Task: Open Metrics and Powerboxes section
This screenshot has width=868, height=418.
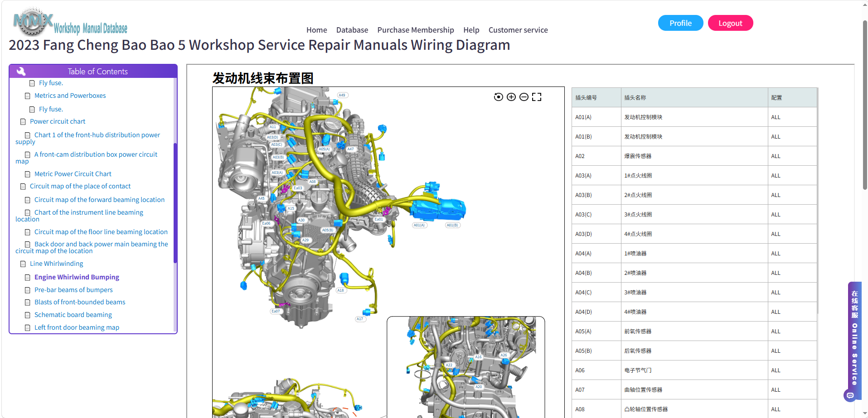Action: pyautogui.click(x=70, y=96)
